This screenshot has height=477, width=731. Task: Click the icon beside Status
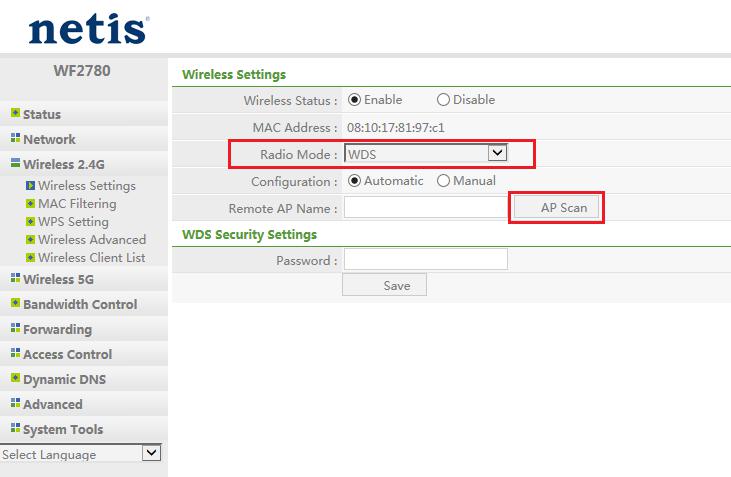coord(15,115)
